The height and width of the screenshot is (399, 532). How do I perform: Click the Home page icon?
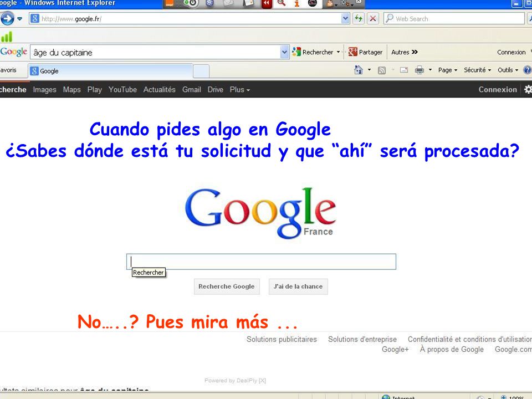pyautogui.click(x=359, y=70)
